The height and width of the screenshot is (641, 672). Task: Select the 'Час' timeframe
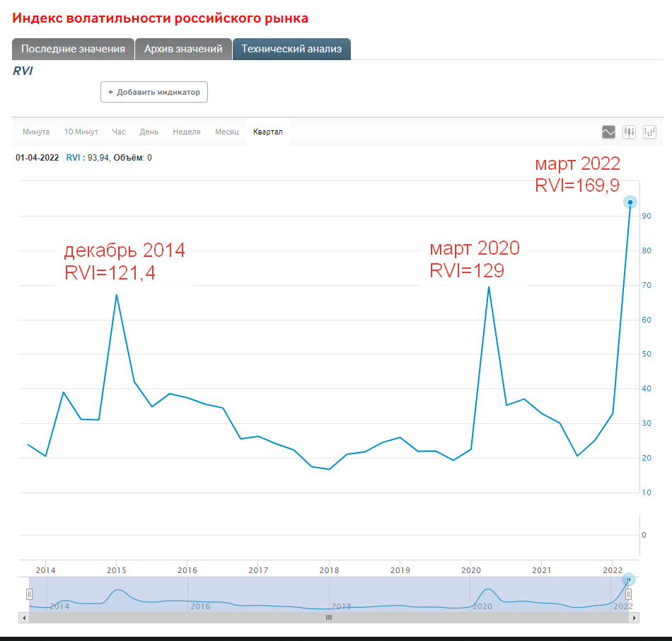119,132
